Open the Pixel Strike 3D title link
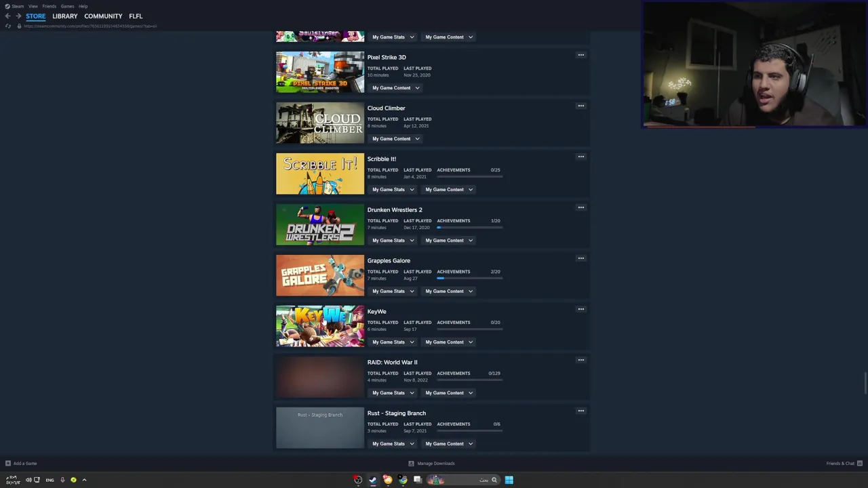The height and width of the screenshot is (488, 868). click(x=387, y=58)
